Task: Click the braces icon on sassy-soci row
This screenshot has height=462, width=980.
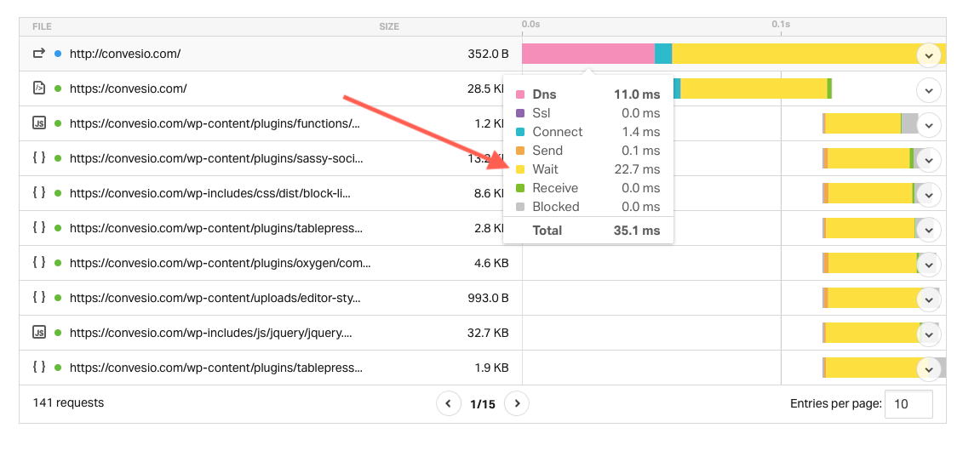Action: coord(39,158)
